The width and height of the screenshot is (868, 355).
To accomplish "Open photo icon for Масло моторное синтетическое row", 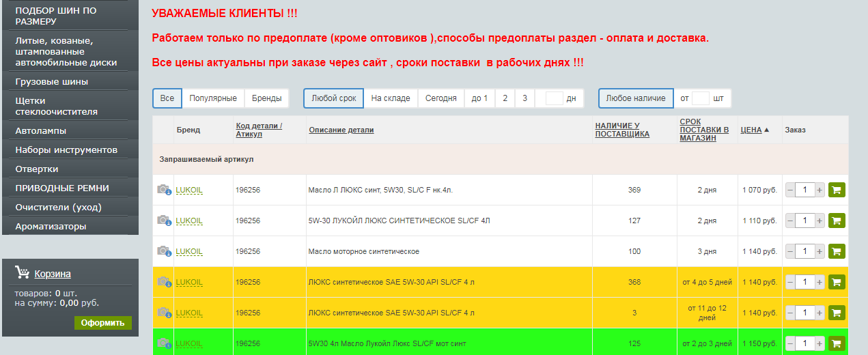I will 164,251.
